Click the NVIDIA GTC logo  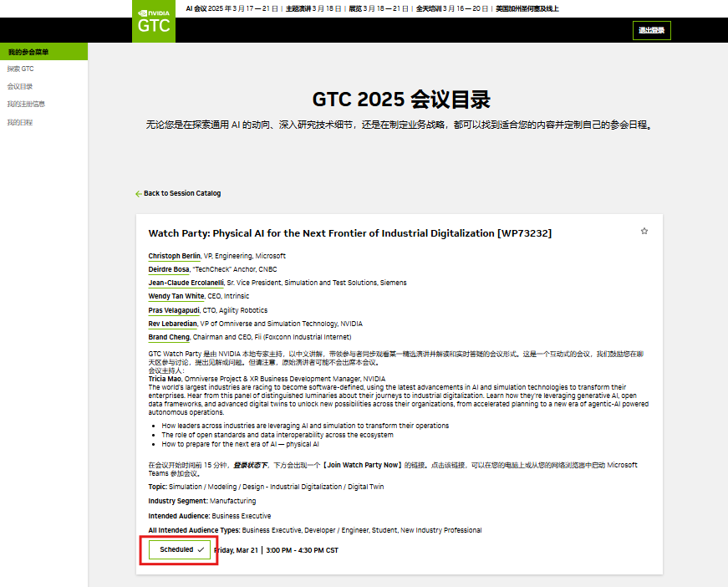(154, 21)
